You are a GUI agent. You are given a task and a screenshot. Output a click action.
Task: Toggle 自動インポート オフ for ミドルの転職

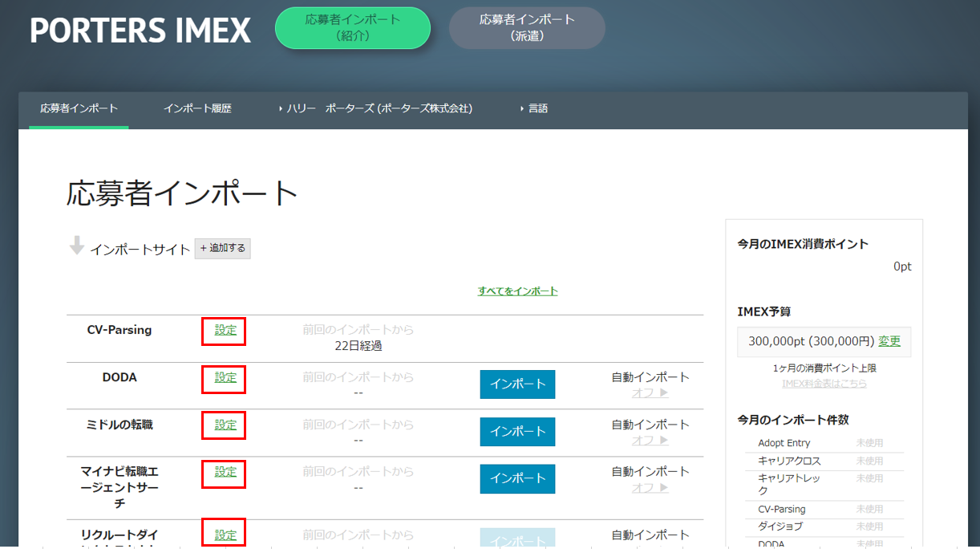pyautogui.click(x=650, y=441)
